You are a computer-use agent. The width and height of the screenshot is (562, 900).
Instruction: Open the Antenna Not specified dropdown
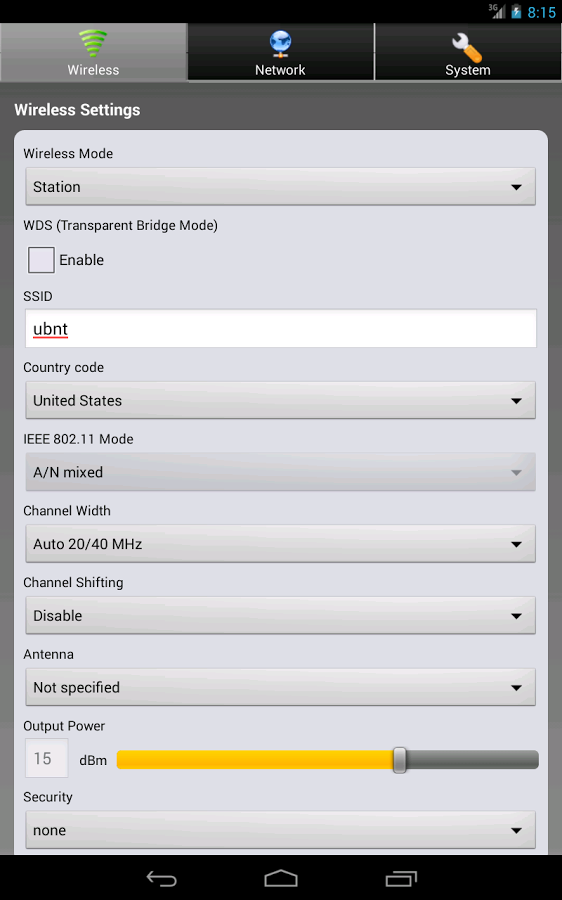point(281,687)
